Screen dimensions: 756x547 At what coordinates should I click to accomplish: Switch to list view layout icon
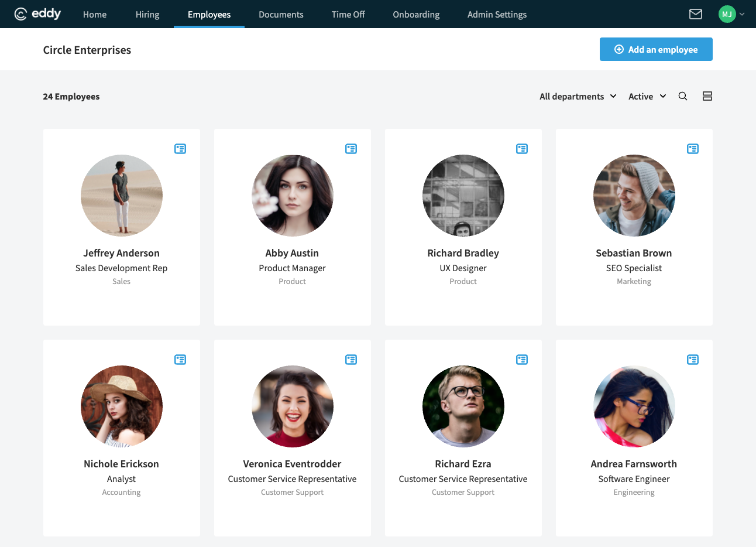tap(707, 97)
